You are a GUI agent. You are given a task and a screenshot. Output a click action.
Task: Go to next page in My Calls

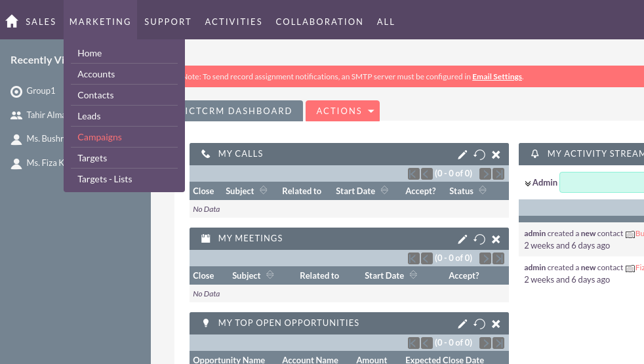coord(485,174)
